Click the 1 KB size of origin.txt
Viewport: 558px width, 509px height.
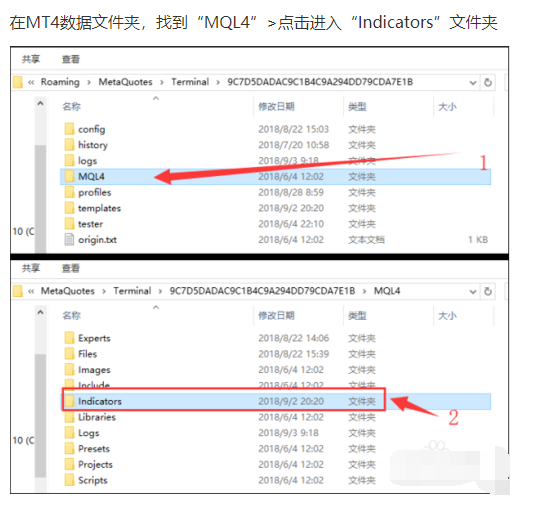pos(478,240)
